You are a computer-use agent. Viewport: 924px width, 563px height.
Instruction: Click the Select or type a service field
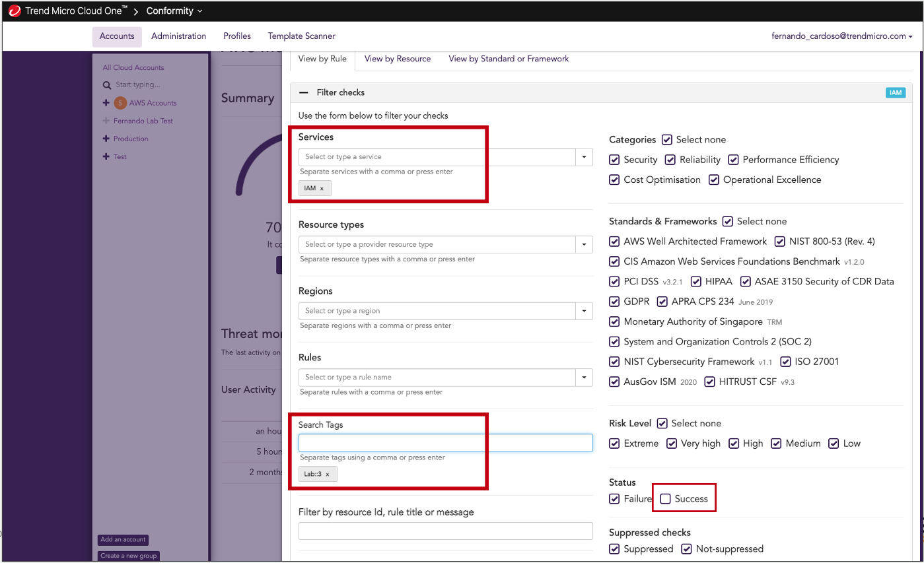coord(437,157)
